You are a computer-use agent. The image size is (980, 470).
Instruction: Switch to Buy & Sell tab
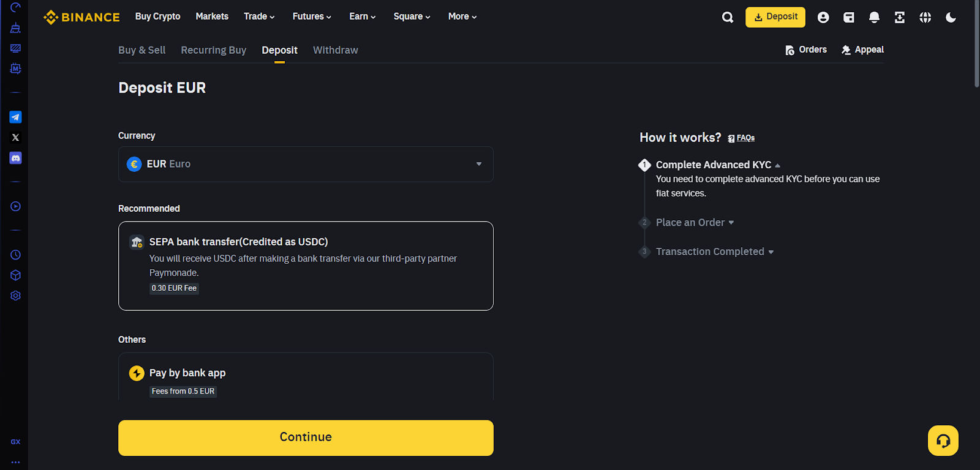(x=141, y=50)
